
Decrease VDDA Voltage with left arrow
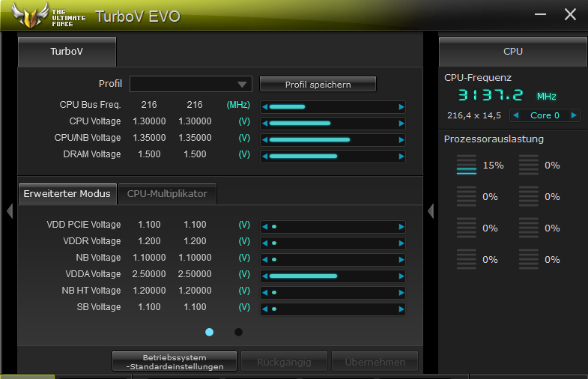pyautogui.click(x=264, y=276)
